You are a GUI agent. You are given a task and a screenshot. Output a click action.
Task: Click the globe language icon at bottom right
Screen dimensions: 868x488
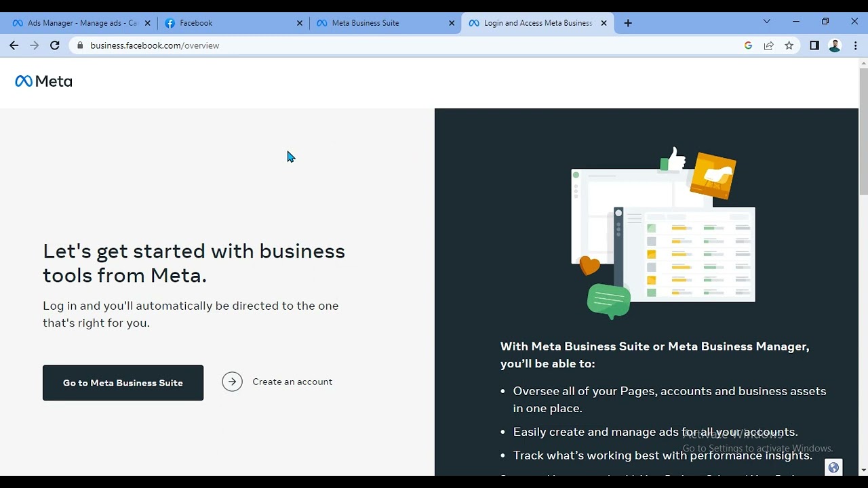coord(833,468)
